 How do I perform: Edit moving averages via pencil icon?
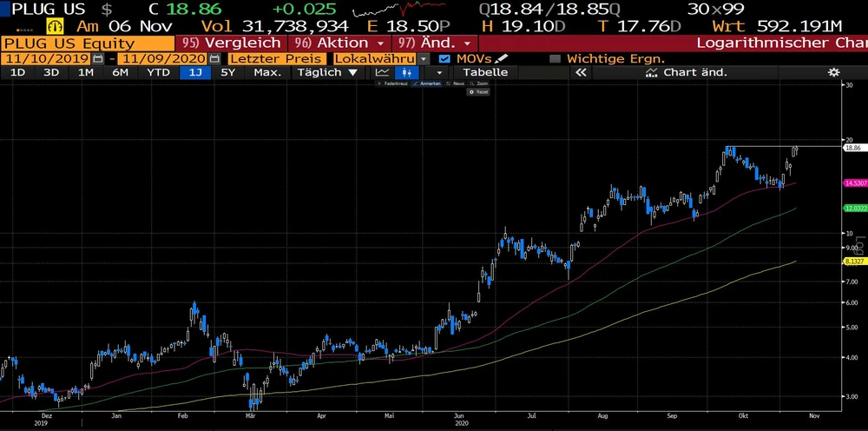(501, 58)
